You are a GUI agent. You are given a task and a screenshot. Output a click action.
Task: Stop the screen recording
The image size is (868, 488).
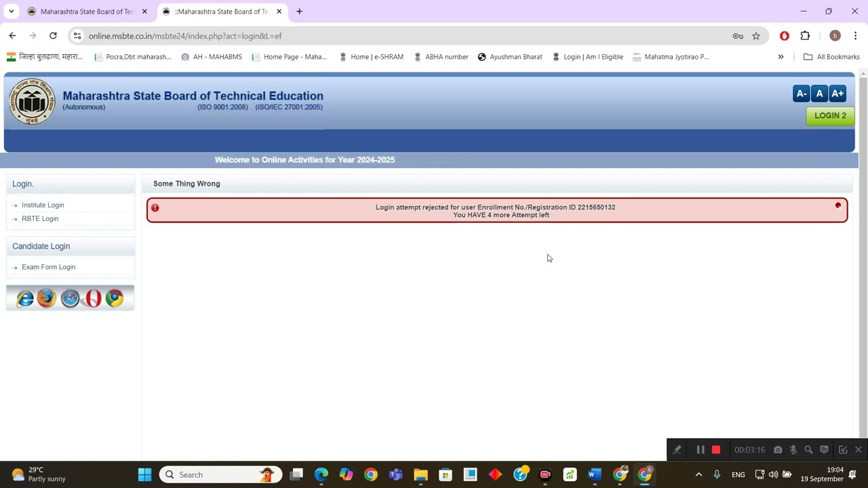(x=716, y=449)
